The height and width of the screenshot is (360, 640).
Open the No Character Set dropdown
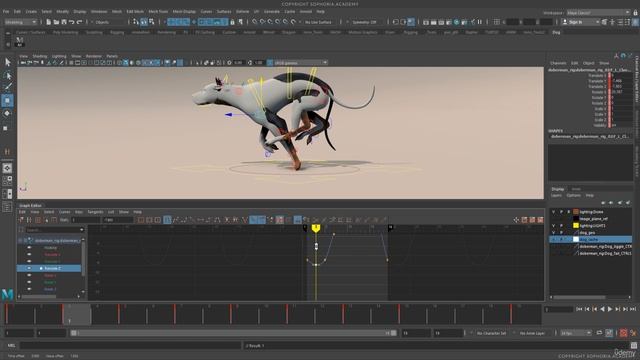(x=491, y=333)
